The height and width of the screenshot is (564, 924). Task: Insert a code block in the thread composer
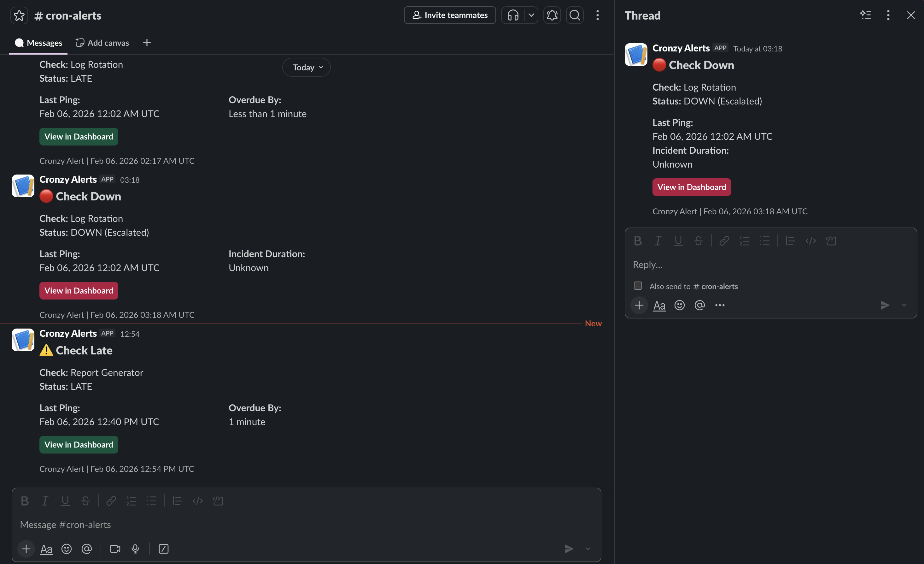tap(831, 240)
